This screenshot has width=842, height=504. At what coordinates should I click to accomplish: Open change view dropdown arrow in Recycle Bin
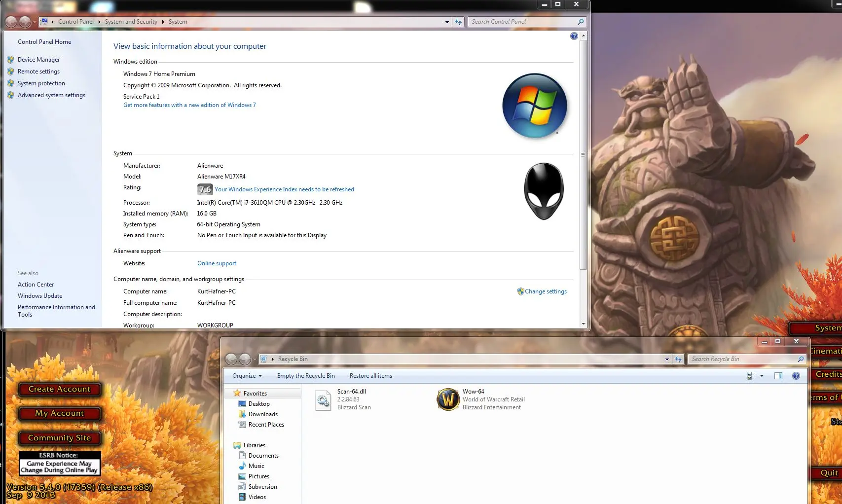click(x=762, y=376)
